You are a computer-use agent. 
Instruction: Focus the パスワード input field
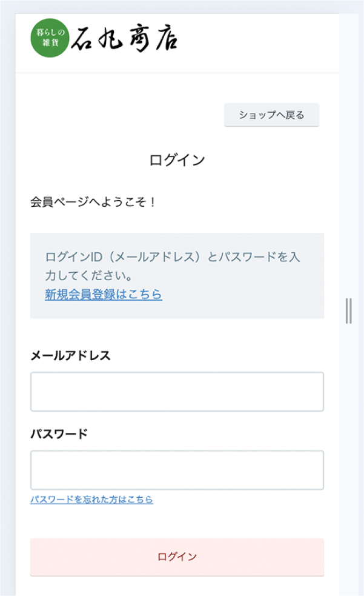177,470
